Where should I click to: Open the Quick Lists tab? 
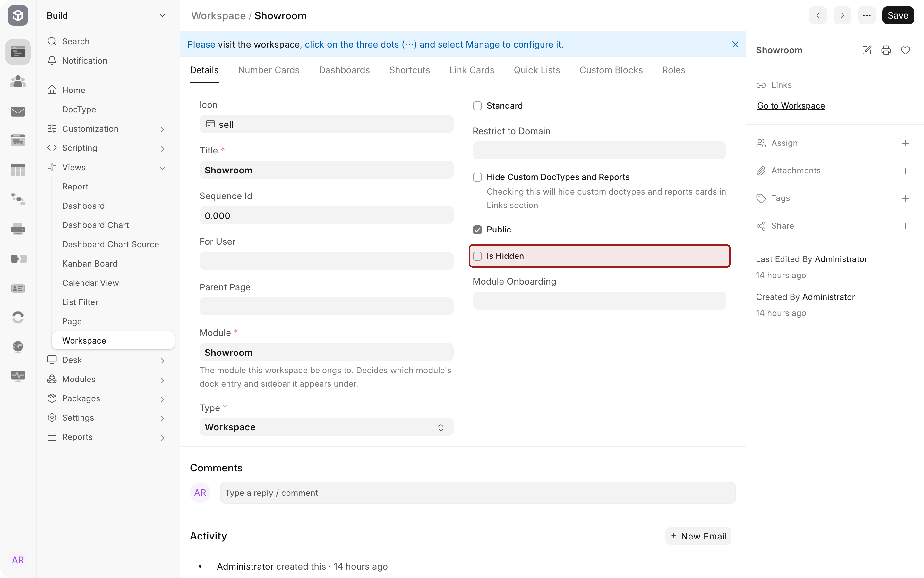click(536, 70)
